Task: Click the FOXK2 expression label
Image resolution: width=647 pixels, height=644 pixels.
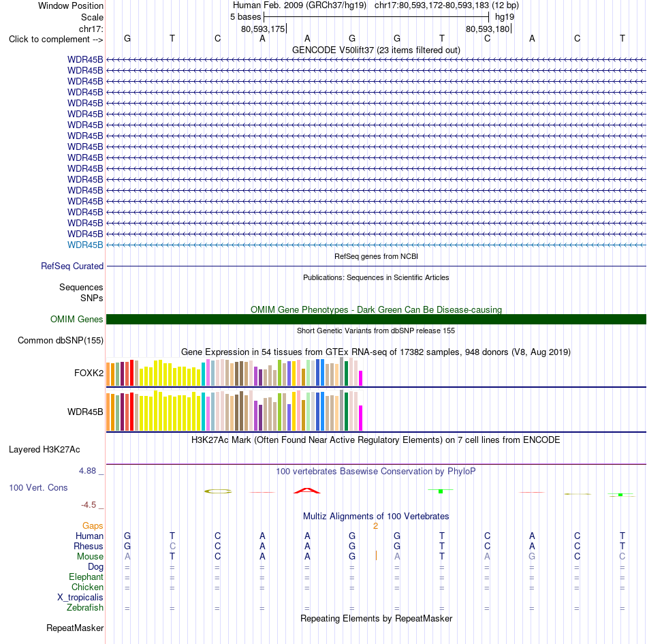Action: click(89, 373)
